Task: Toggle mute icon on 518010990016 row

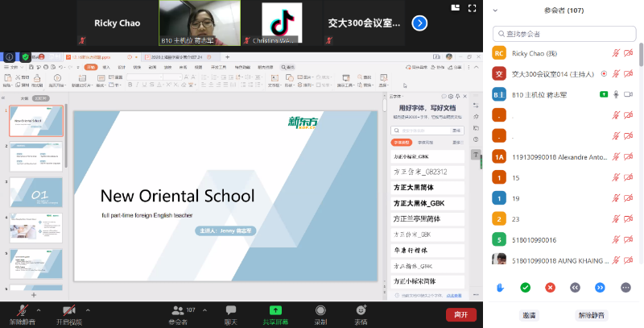Action: click(616, 239)
